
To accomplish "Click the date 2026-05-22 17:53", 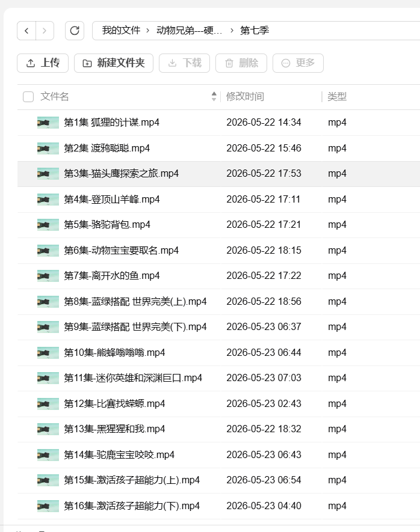I will 264,174.
